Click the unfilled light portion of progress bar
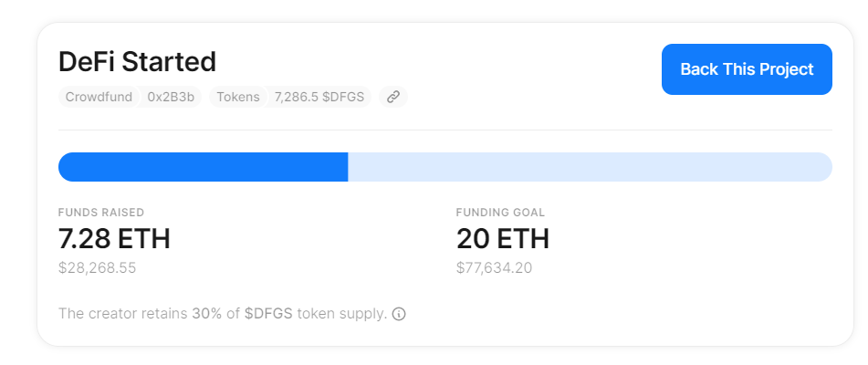This screenshot has width=868, height=365. (591, 167)
